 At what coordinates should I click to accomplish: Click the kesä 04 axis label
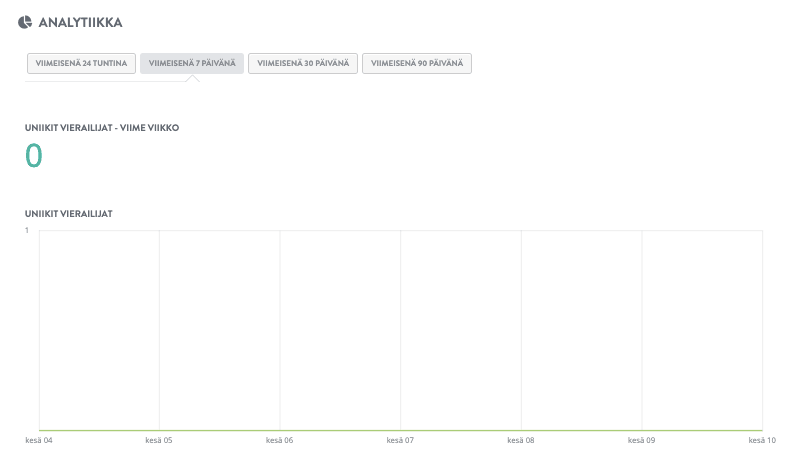[39, 440]
